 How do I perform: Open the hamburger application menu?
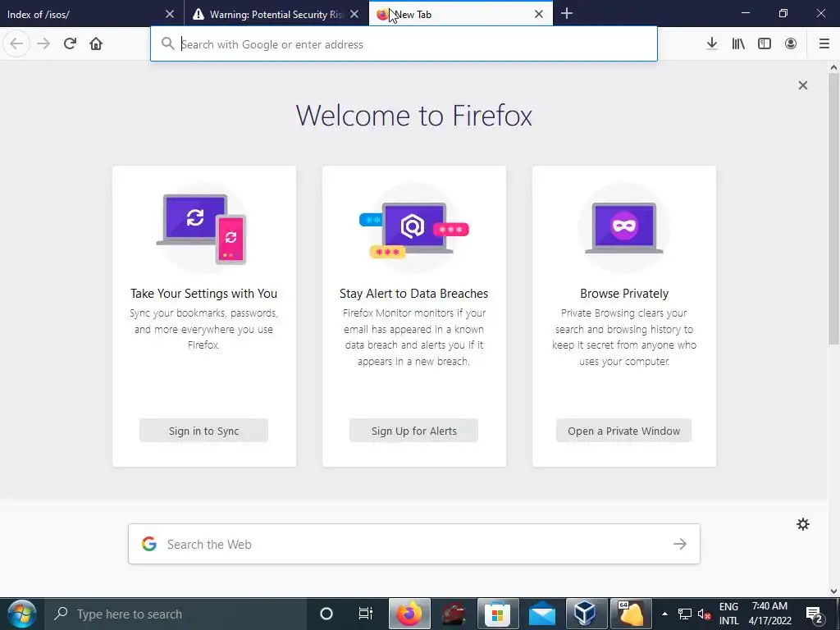[x=824, y=44]
